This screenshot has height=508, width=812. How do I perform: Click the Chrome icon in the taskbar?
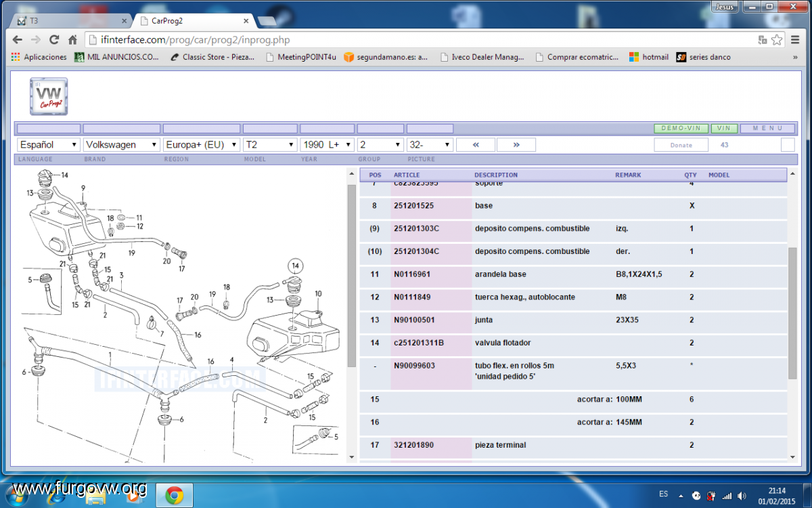point(175,496)
